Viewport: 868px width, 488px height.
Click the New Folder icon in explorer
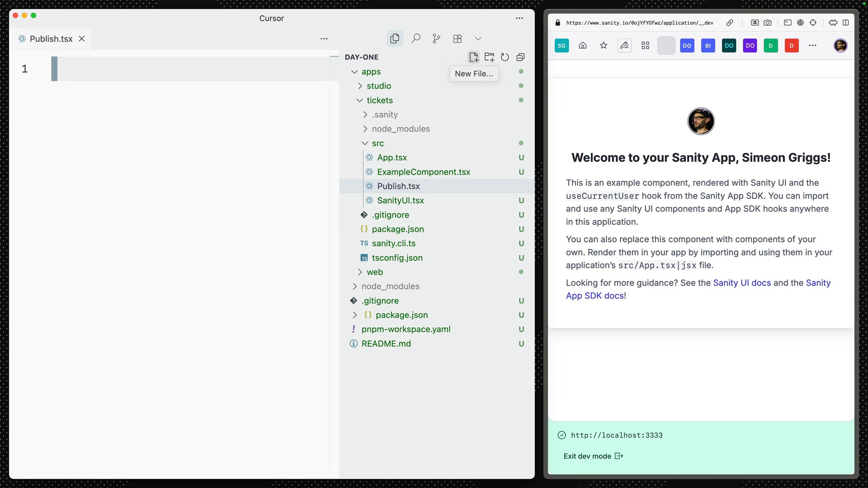[490, 57]
